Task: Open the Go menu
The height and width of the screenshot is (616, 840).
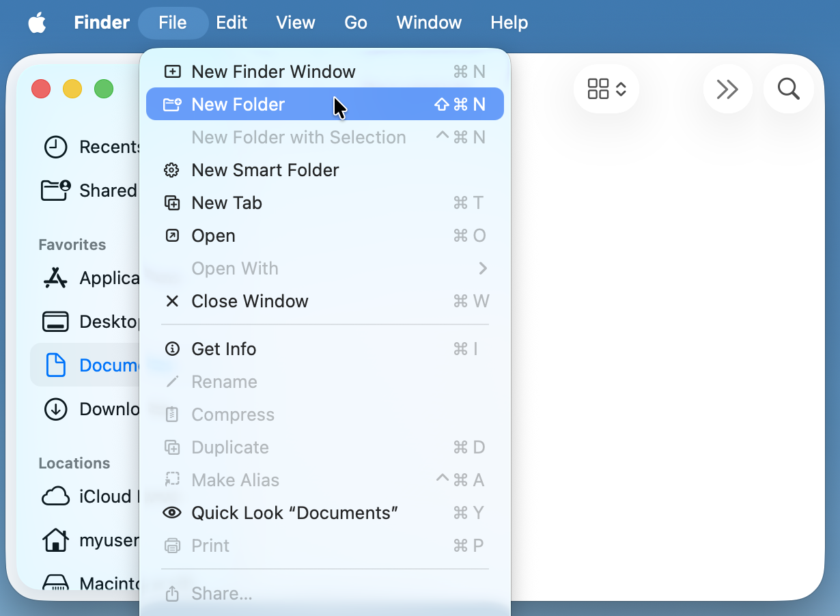Action: tap(356, 23)
